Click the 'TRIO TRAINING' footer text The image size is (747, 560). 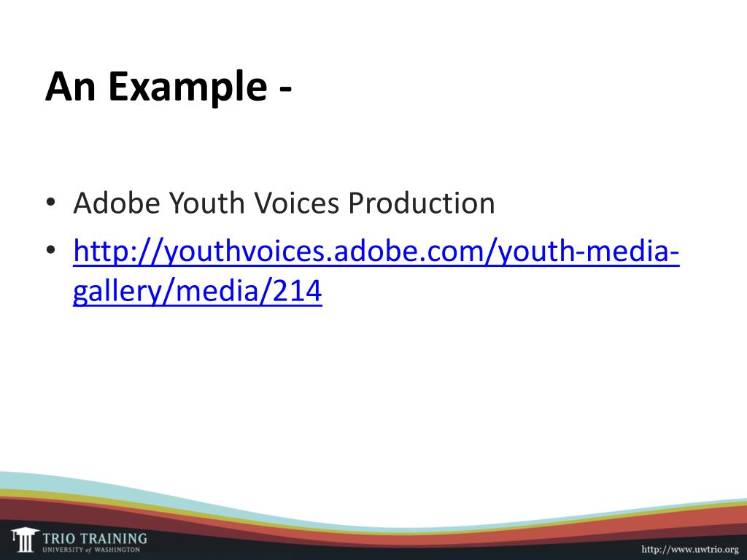pyautogui.click(x=95, y=539)
